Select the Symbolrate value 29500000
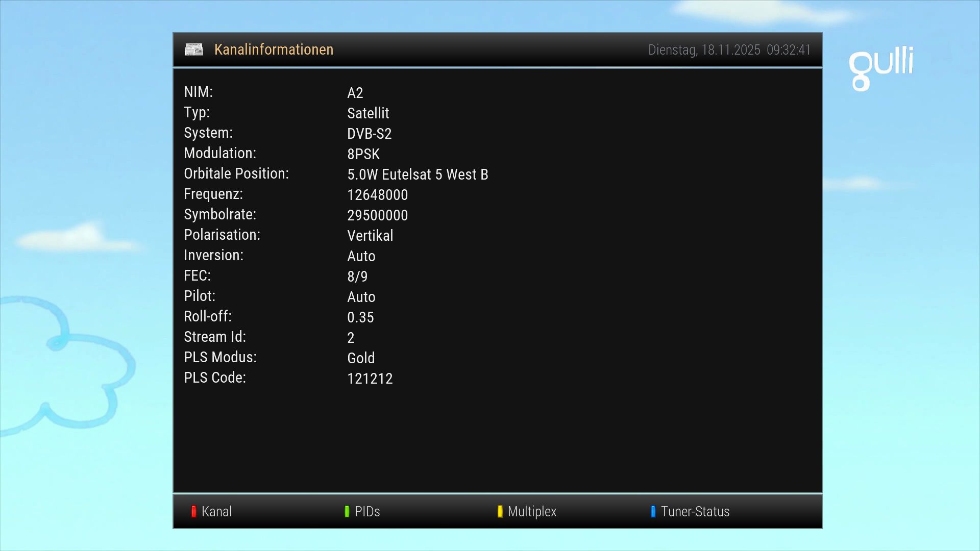The image size is (980, 551). pyautogui.click(x=377, y=215)
